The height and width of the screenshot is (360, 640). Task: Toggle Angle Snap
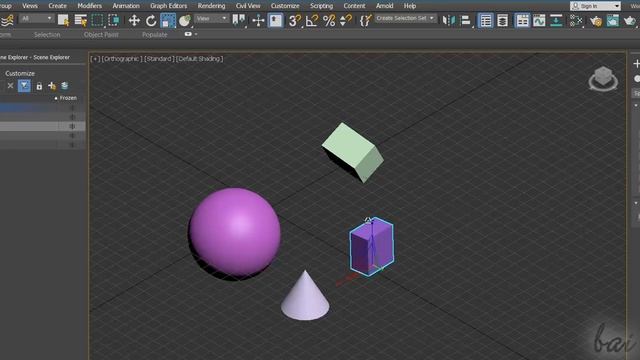coord(312,20)
